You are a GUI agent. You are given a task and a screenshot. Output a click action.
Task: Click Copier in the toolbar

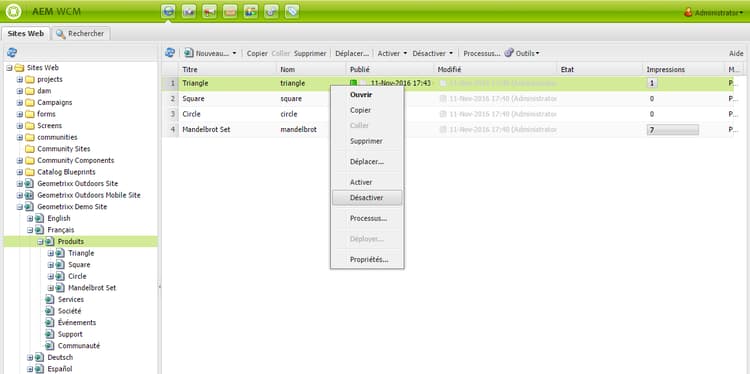pos(257,53)
